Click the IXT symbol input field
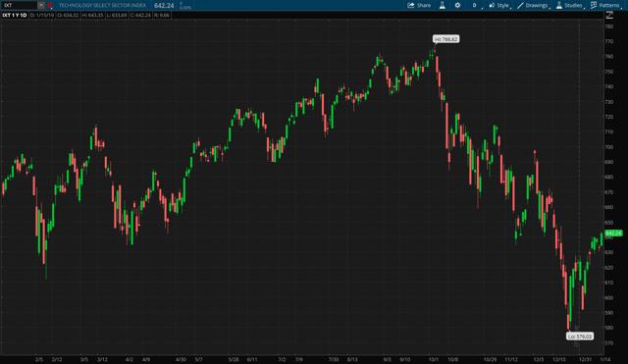This screenshot has width=628, height=364. point(20,5)
